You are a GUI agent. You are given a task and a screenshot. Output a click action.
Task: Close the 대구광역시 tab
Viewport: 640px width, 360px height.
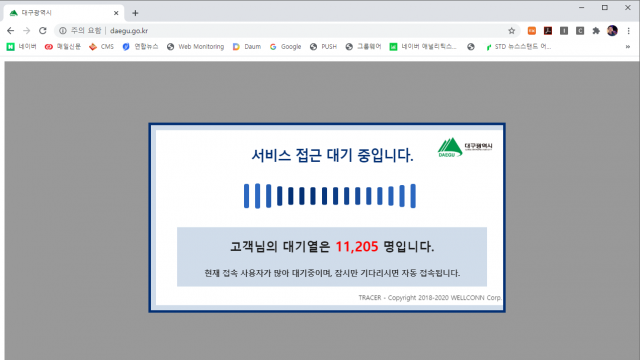pos(116,13)
